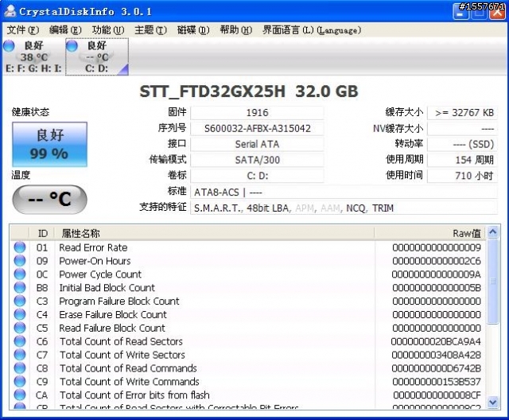Open the 磁碟(D) menu

coord(193,30)
